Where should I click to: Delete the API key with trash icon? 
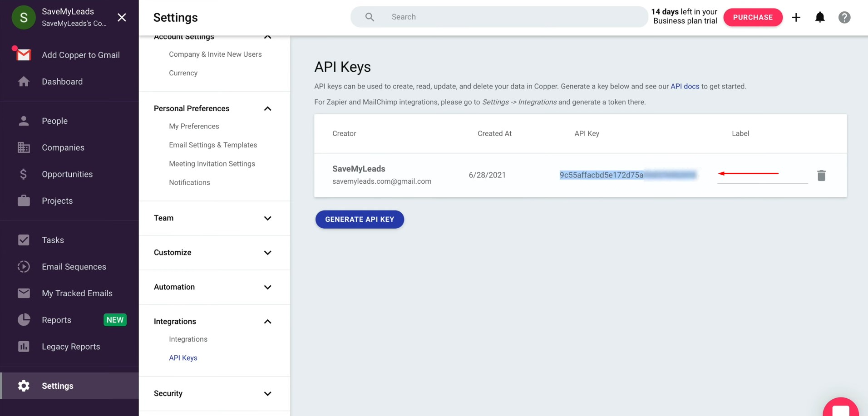tap(821, 176)
